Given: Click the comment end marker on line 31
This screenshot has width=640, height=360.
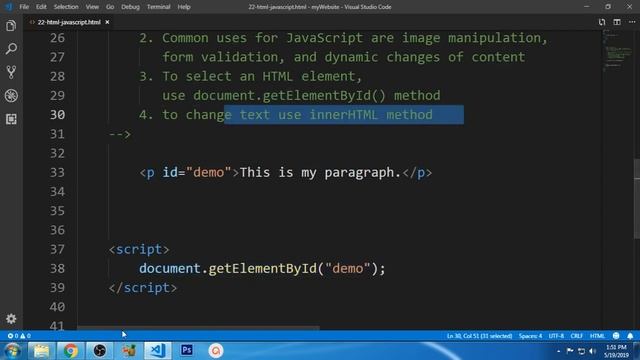Looking at the screenshot, I should coord(120,134).
